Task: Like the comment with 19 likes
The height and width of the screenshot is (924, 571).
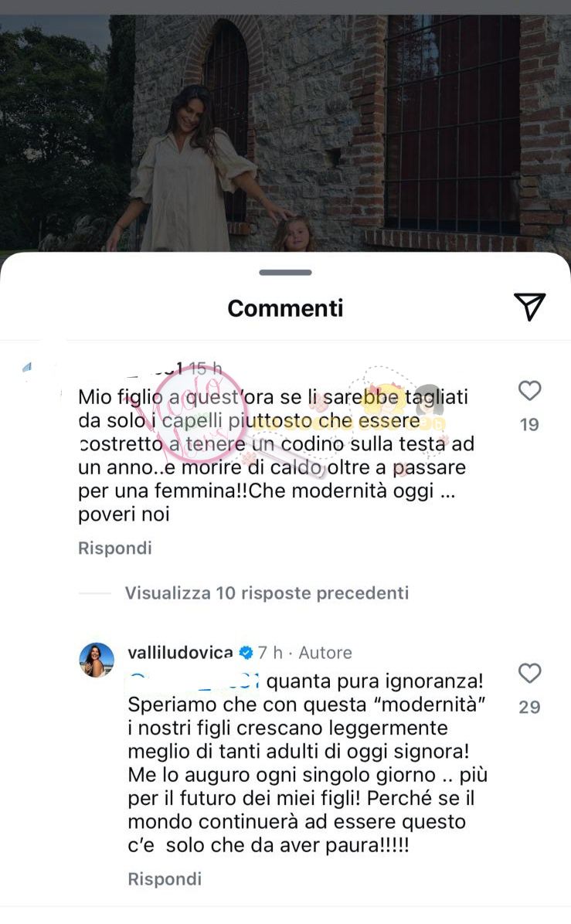Action: pos(529,391)
